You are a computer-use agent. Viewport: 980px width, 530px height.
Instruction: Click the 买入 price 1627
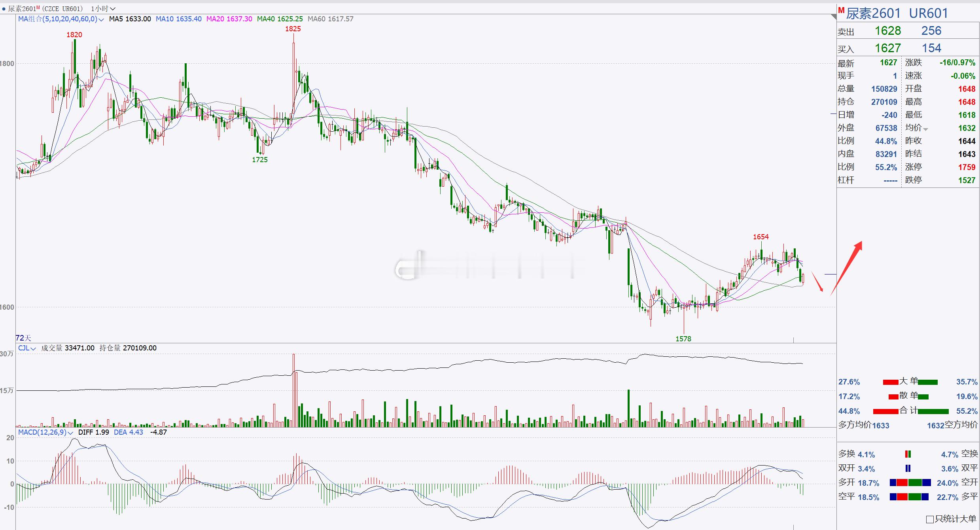pos(887,48)
